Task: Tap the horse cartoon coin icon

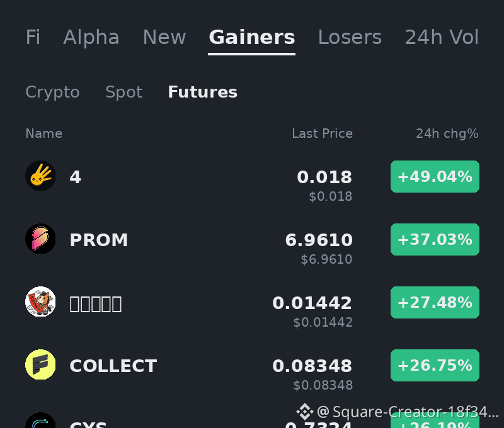Action: click(40, 301)
